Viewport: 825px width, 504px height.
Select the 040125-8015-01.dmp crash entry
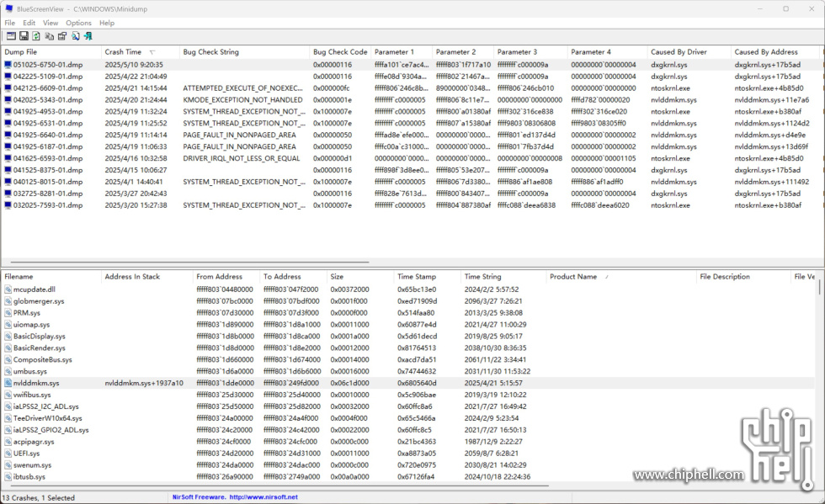[48, 182]
